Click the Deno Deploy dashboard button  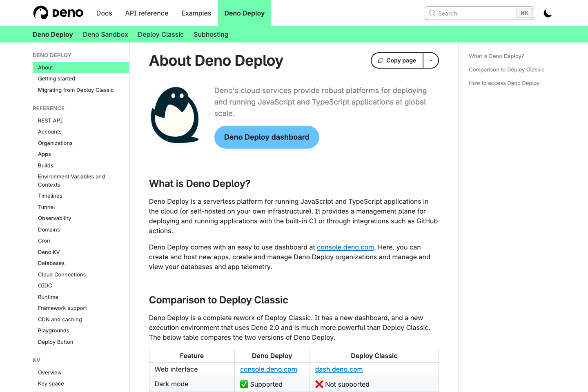[267, 137]
